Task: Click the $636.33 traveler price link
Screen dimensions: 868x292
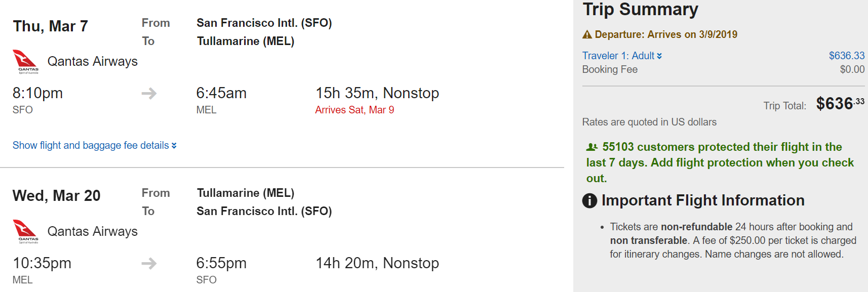Action: (x=846, y=56)
